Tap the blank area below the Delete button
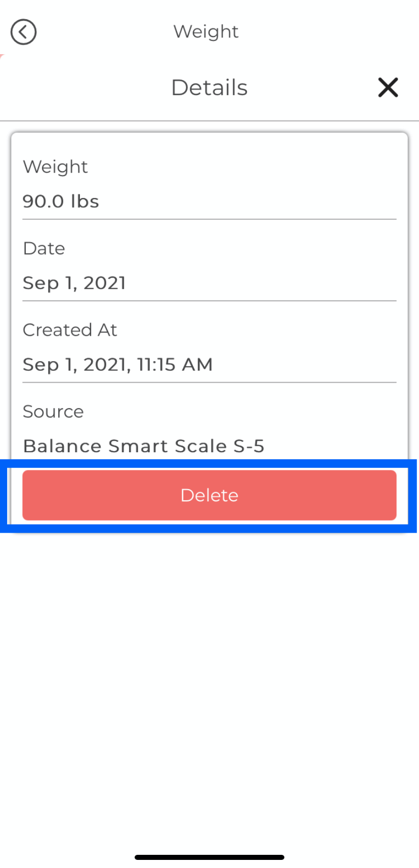The width and height of the screenshot is (419, 868). tap(209, 658)
